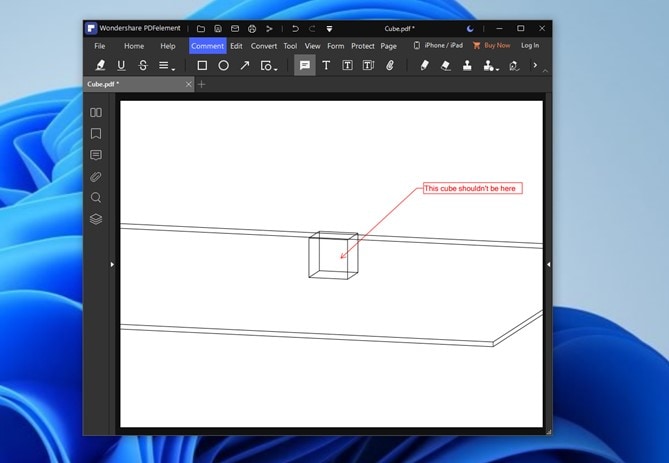
Task: Choose the Oval shape tool
Action: [224, 65]
